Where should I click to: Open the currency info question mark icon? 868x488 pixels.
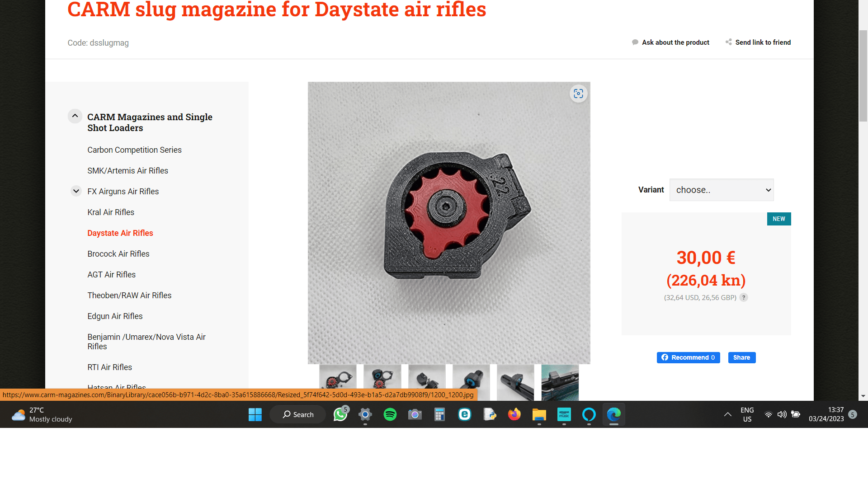pyautogui.click(x=744, y=297)
